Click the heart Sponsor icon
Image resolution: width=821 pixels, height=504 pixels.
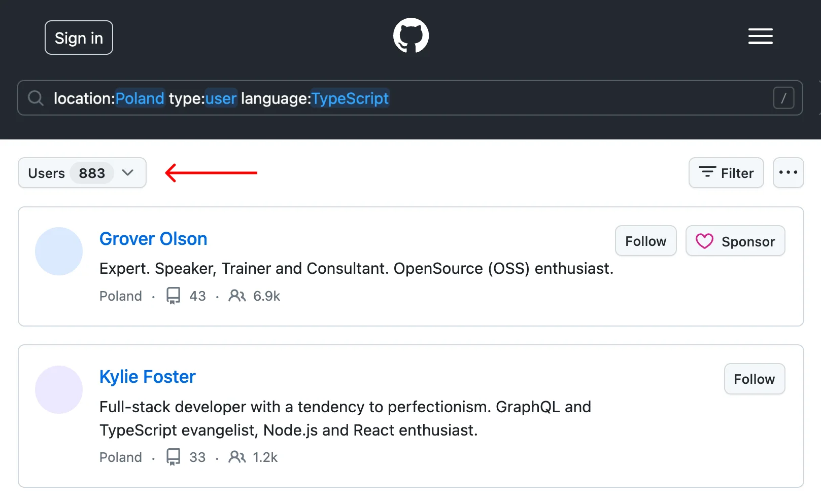[704, 241]
